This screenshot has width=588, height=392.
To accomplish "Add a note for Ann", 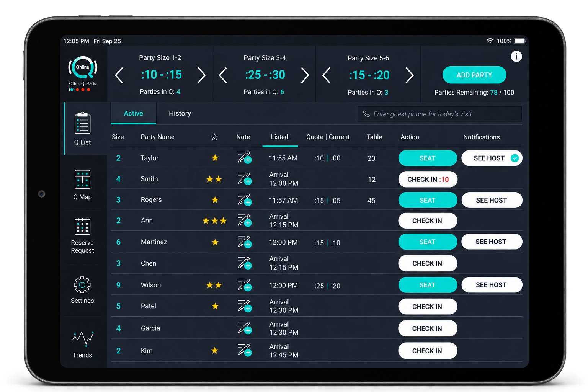I will (244, 220).
